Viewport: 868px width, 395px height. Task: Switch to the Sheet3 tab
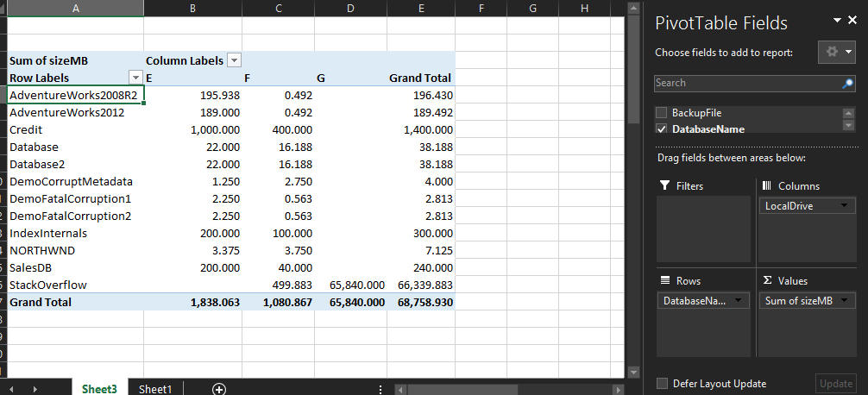point(99,389)
